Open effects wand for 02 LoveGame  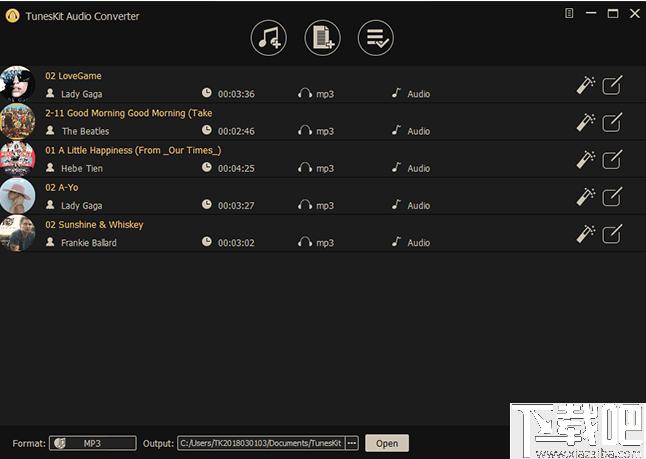pyautogui.click(x=585, y=85)
